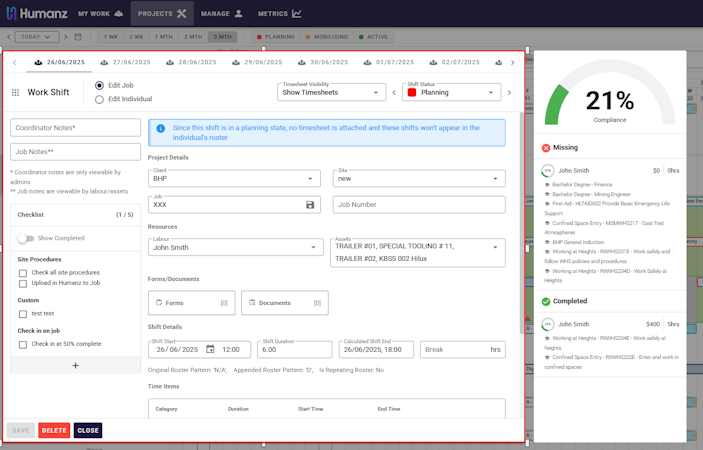
Task: Click the Metrics chart icon in the top bar
Action: 296,13
